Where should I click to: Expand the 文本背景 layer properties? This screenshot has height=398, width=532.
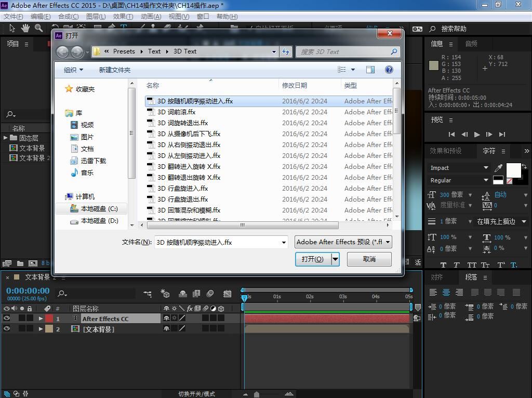tap(41, 329)
